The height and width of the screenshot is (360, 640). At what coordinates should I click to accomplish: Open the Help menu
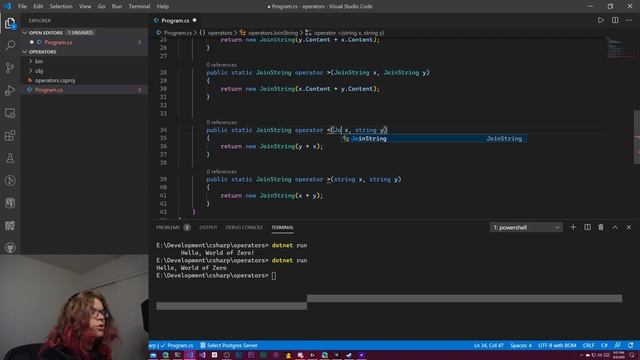pyautogui.click(x=162, y=6)
